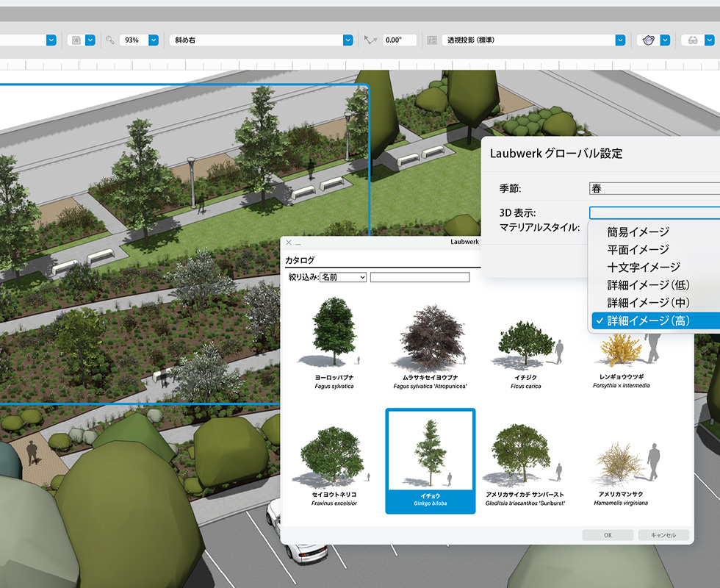Choose 詳細イメージ (低) option
This screenshot has width=720, height=588.
coord(648,285)
